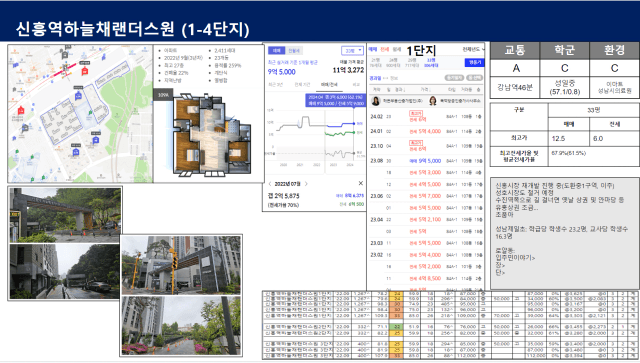This screenshot has height=363, width=640.
Task: Open the 33평 size dropdown in chart
Action: point(352,51)
